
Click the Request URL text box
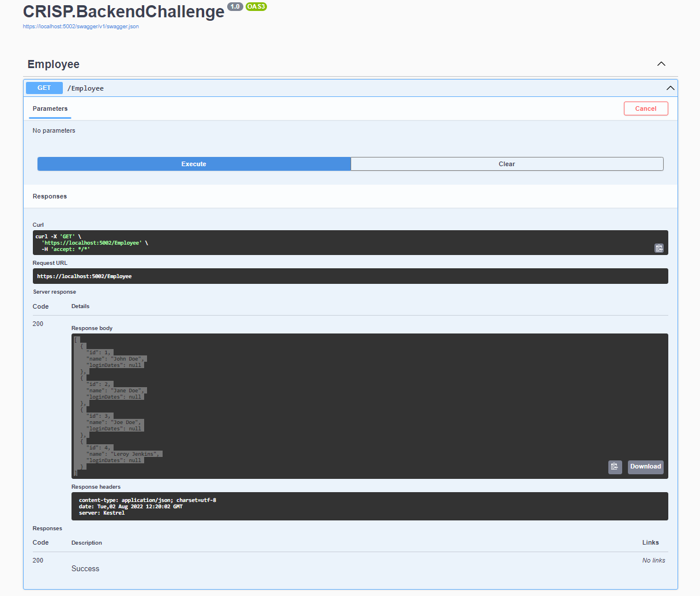coord(351,276)
